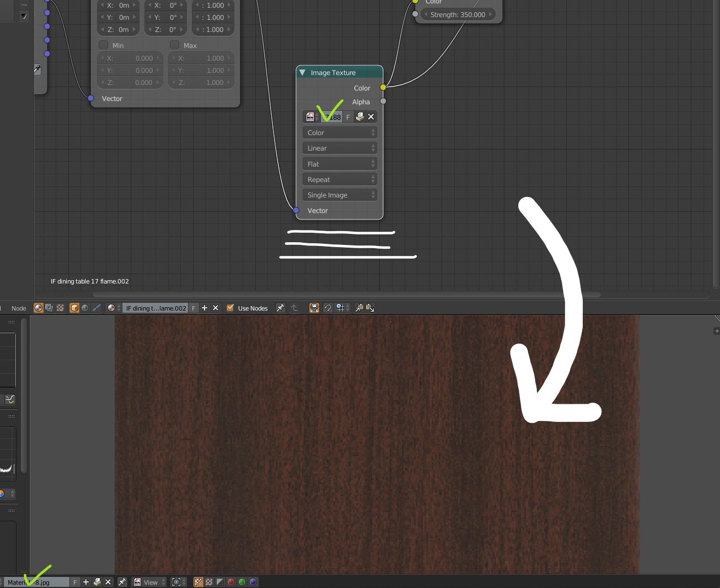Image resolution: width=720 pixels, height=588 pixels.
Task: Click Location X 0m field in Mapping node
Action: click(118, 6)
